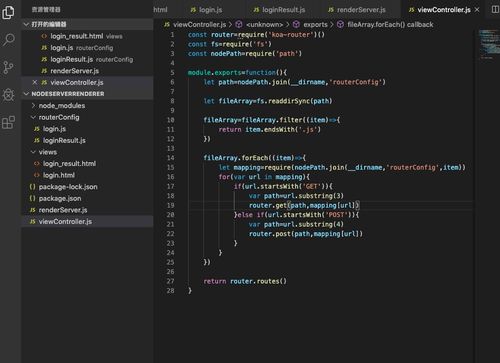Switch to the partially visible html tab
This screenshot has height=363, width=500.
pos(160,10)
